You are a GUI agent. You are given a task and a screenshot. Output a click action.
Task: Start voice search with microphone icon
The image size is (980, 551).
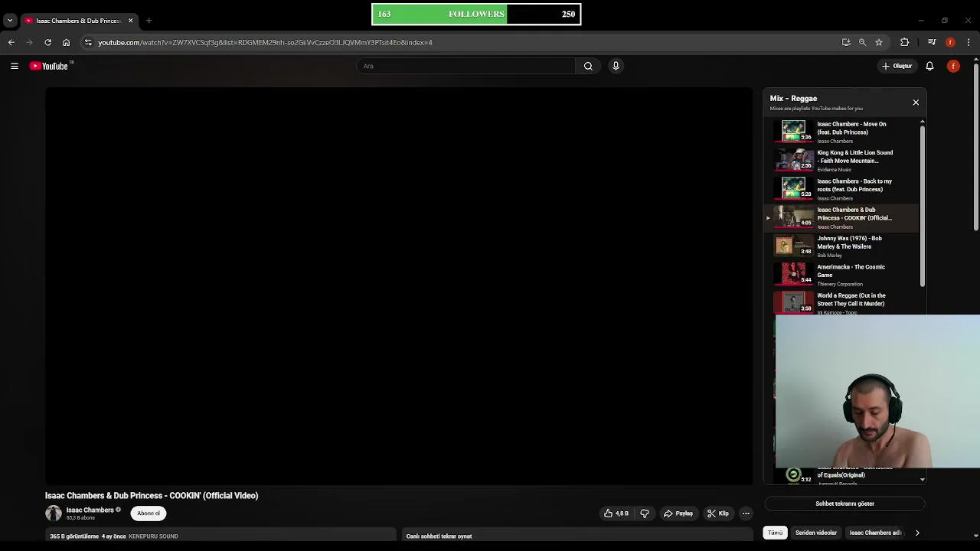(x=616, y=66)
